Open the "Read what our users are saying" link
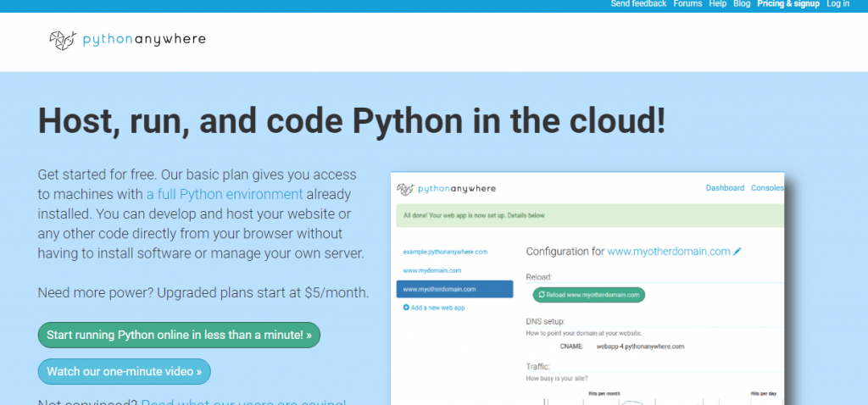 point(243,402)
